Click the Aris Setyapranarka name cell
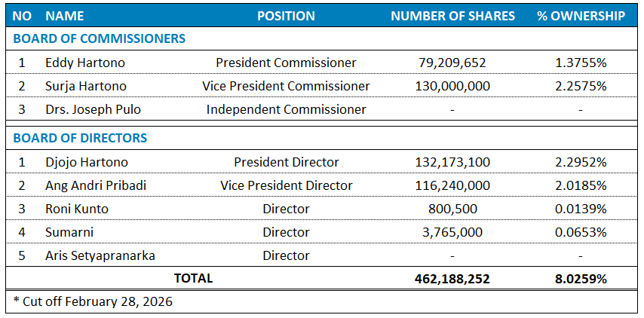The height and width of the screenshot is (318, 644). point(100,255)
